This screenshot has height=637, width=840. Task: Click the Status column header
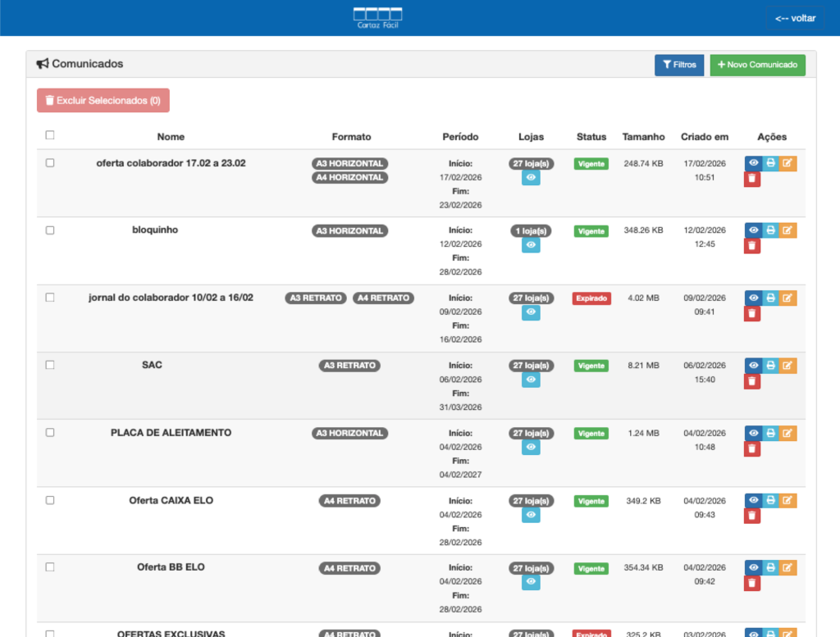click(591, 137)
